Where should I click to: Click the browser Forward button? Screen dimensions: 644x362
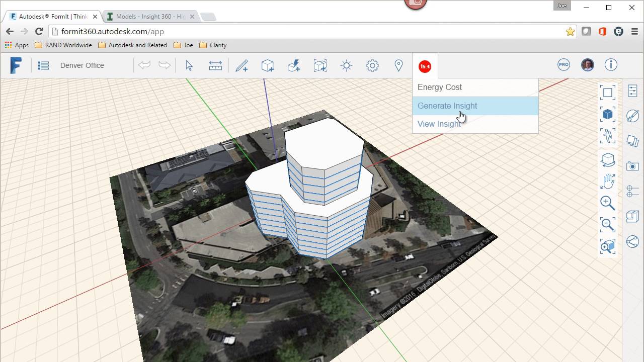point(24,31)
